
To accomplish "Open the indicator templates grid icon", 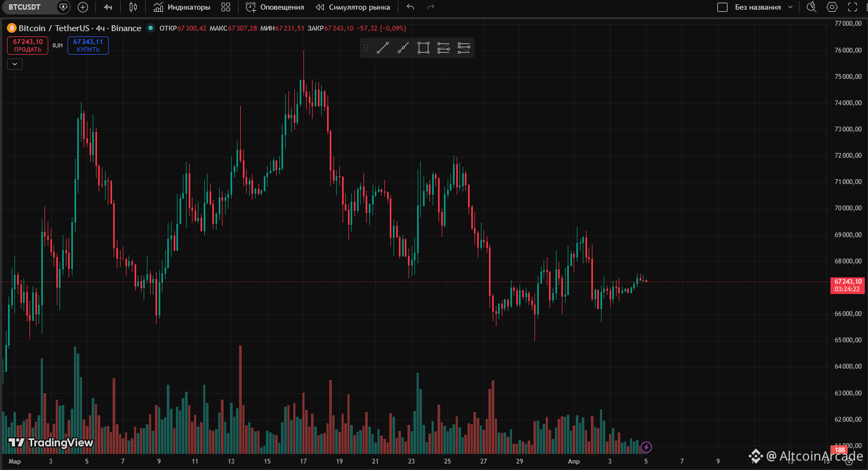I will [x=226, y=7].
